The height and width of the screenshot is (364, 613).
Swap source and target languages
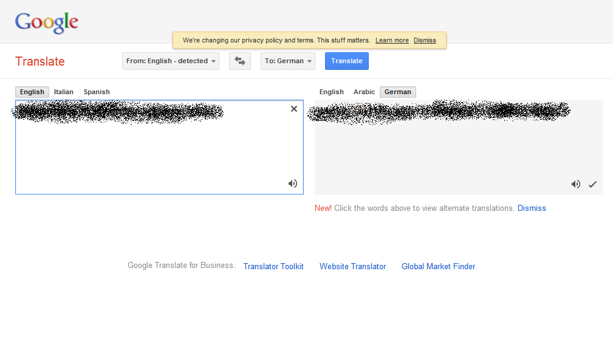(239, 61)
